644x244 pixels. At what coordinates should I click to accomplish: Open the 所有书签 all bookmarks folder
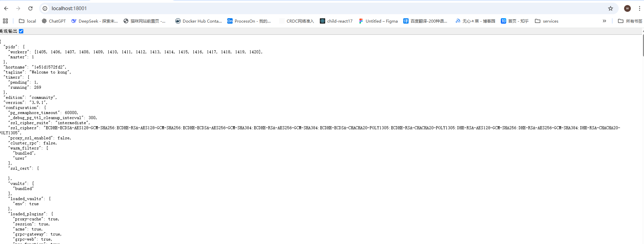click(x=630, y=21)
